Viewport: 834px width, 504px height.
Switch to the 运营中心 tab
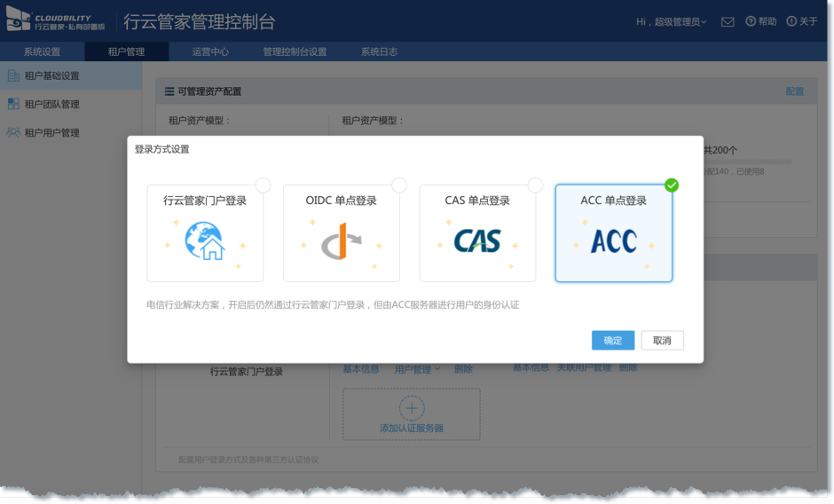click(x=210, y=51)
